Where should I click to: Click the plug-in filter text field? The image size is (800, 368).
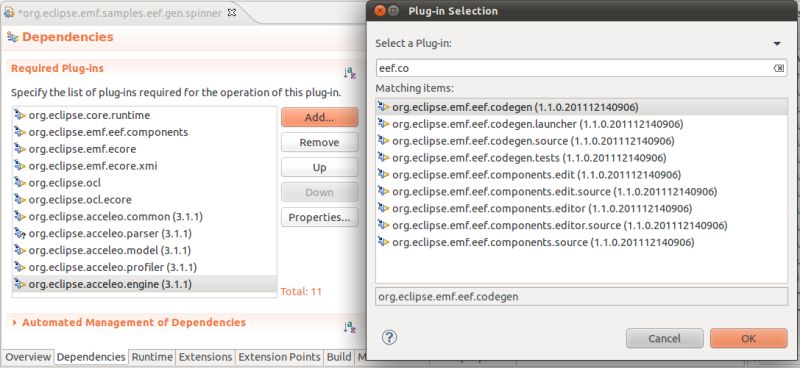coord(574,68)
